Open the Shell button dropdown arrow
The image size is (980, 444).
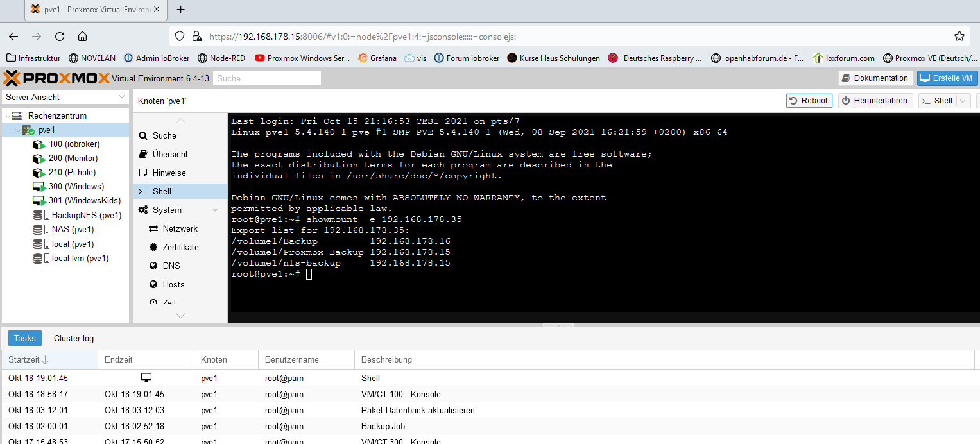click(x=963, y=101)
